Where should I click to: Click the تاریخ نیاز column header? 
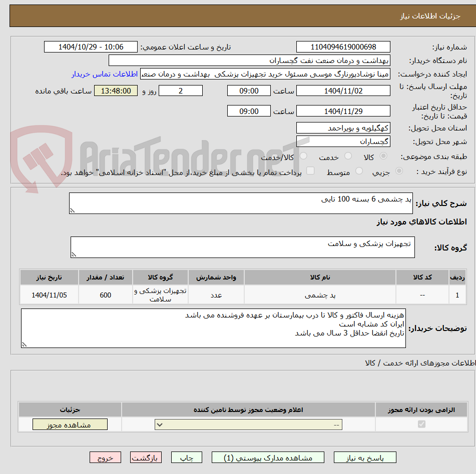[x=49, y=277]
